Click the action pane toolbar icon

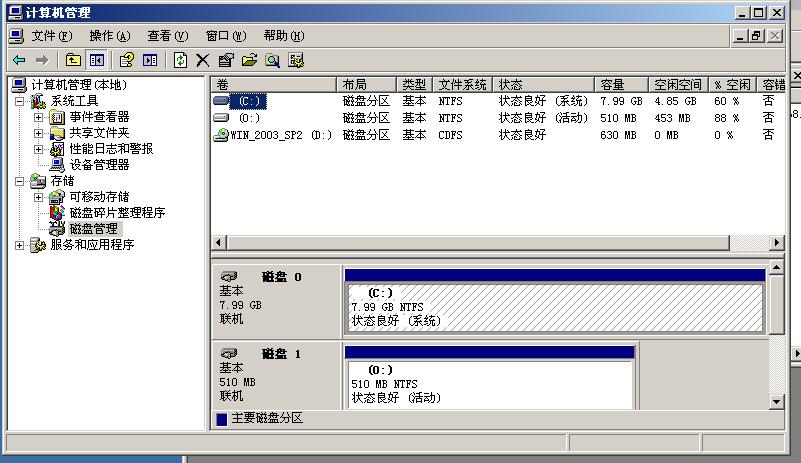[150, 60]
